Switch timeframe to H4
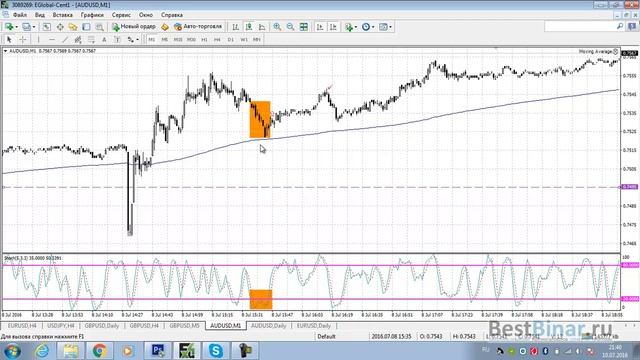The image size is (640, 360). [217, 40]
